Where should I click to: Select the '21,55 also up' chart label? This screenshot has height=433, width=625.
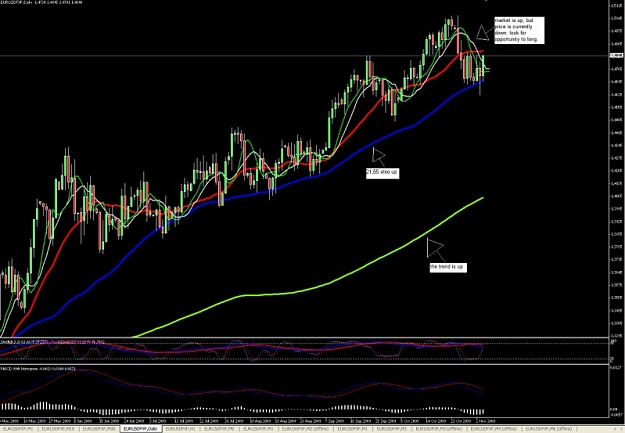(382, 172)
